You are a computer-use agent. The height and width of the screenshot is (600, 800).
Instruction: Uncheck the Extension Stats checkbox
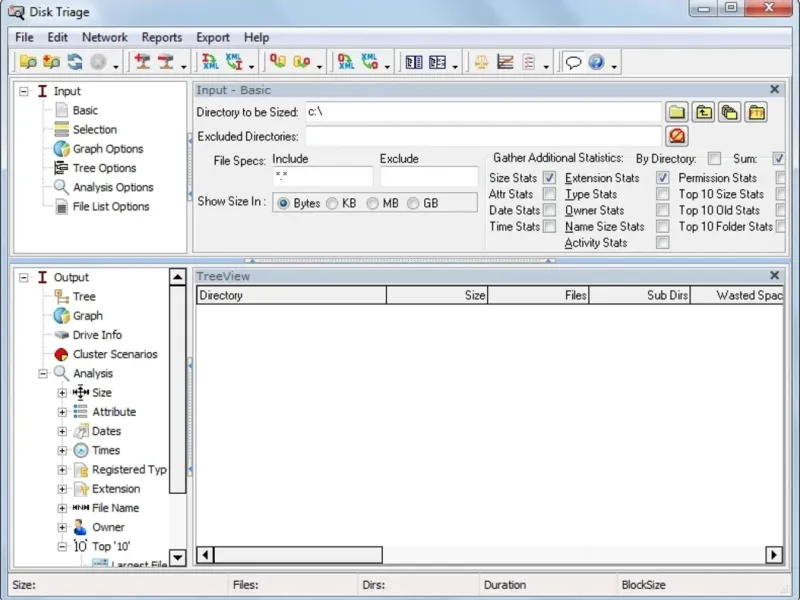point(662,178)
